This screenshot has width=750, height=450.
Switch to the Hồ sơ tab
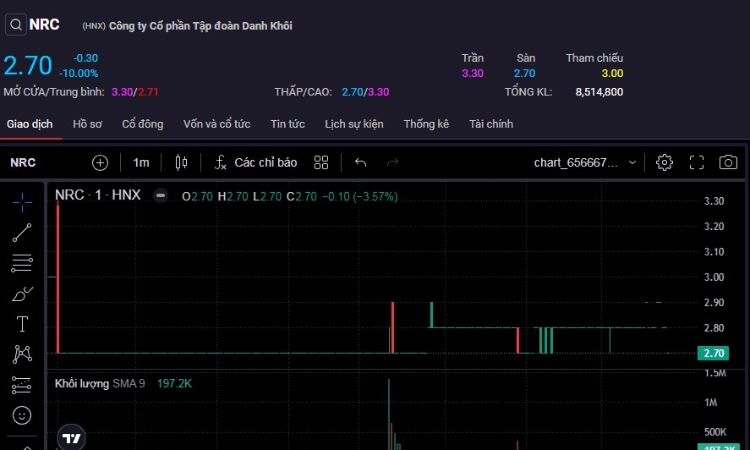tap(87, 124)
